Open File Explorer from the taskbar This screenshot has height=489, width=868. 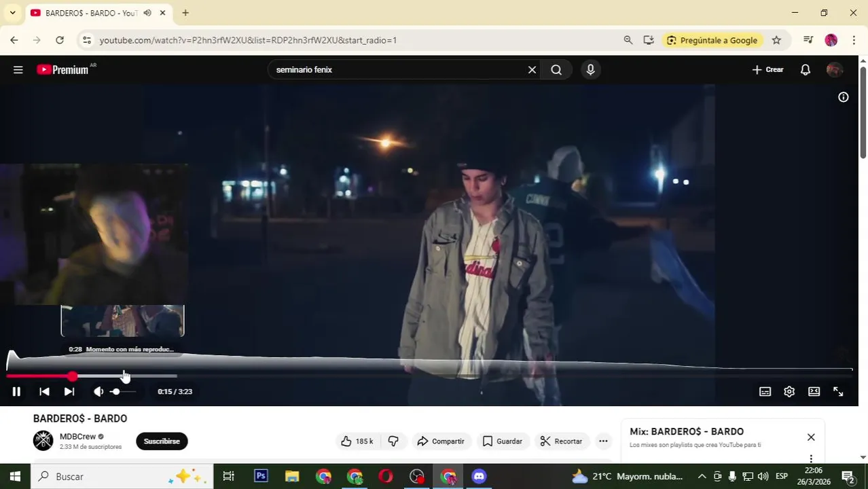[x=292, y=476]
